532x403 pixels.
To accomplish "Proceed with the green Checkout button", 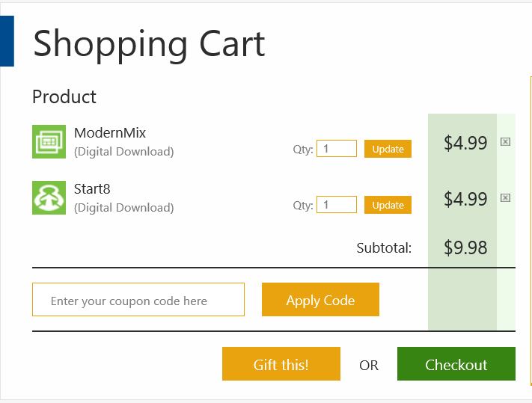I will coord(456,363).
